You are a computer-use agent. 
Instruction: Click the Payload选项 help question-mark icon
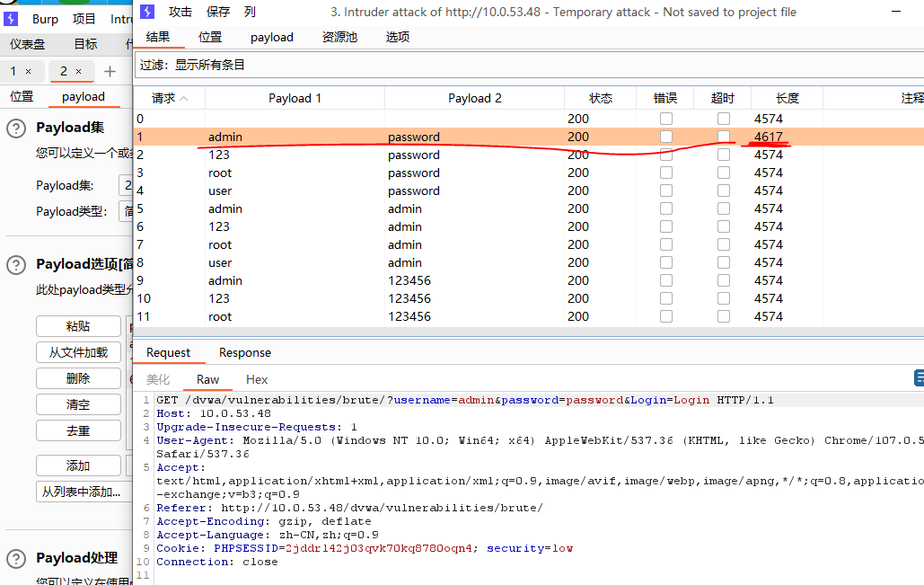click(x=16, y=265)
